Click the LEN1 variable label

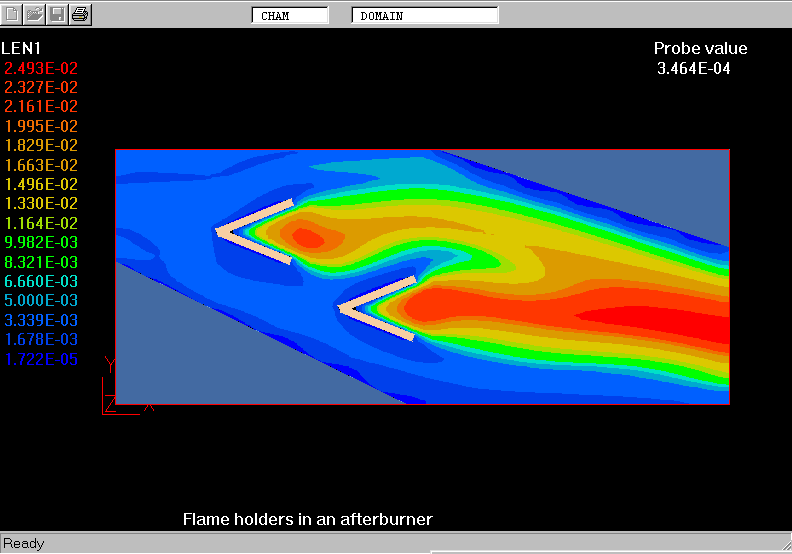[x=21, y=48]
